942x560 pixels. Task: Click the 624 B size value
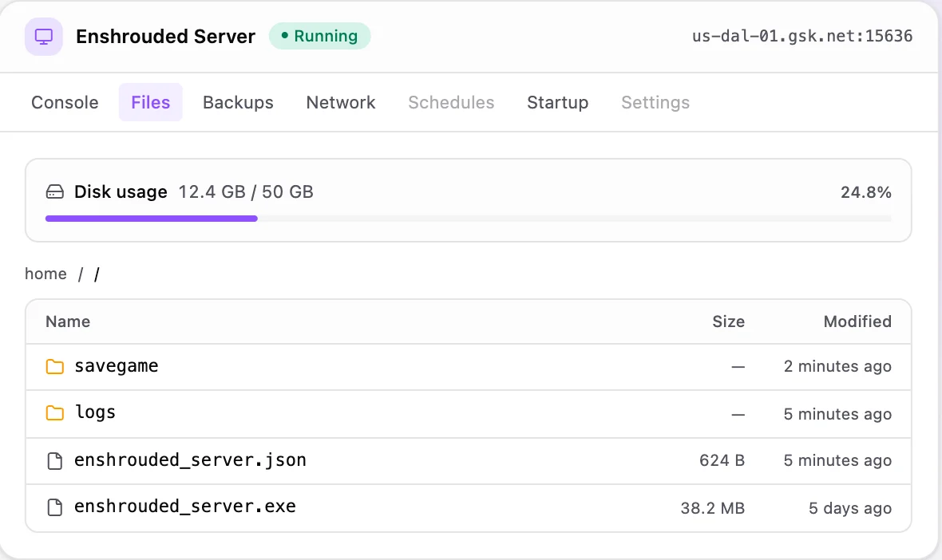722,460
